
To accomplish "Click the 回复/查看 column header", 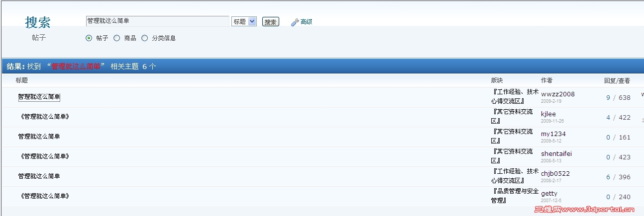I will point(617,80).
